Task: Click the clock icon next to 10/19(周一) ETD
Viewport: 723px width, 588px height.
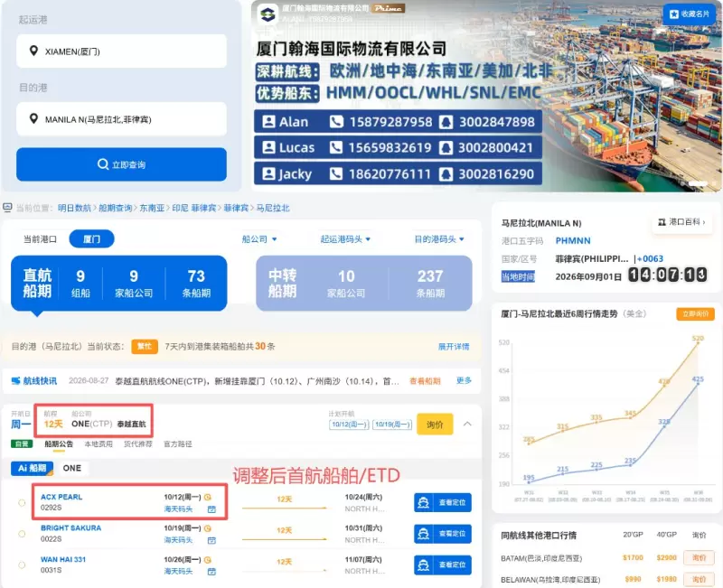Action: [x=208, y=528]
